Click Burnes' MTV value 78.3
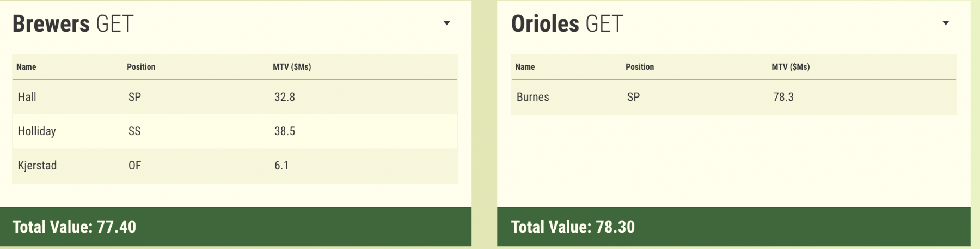The width and height of the screenshot is (980, 249). (x=783, y=97)
